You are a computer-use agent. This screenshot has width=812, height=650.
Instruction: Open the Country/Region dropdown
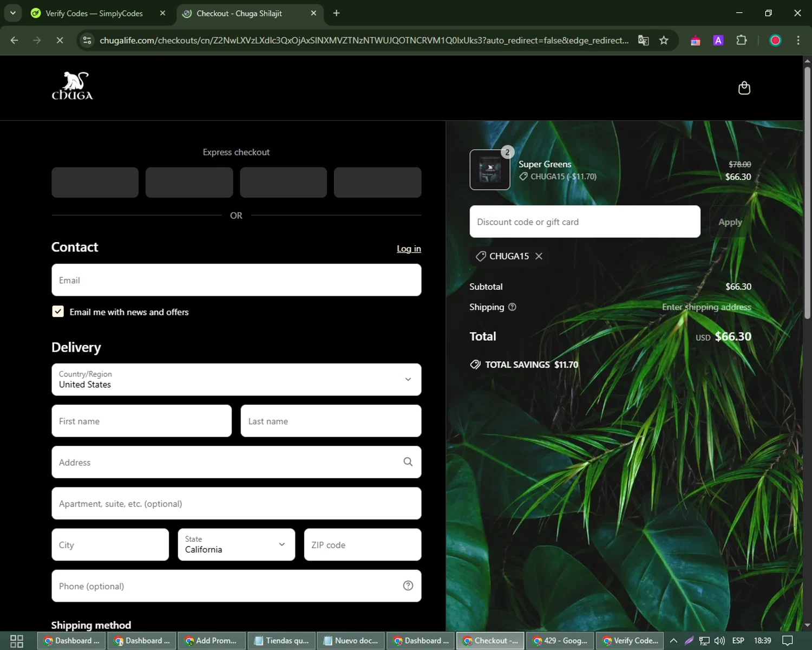pyautogui.click(x=236, y=379)
